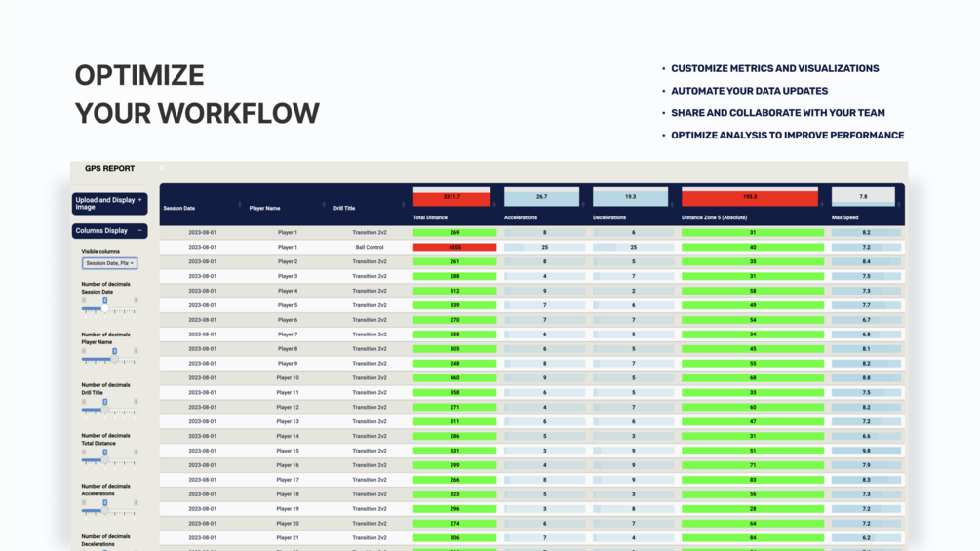Select the 'Player 17' name cell

[x=288, y=480]
